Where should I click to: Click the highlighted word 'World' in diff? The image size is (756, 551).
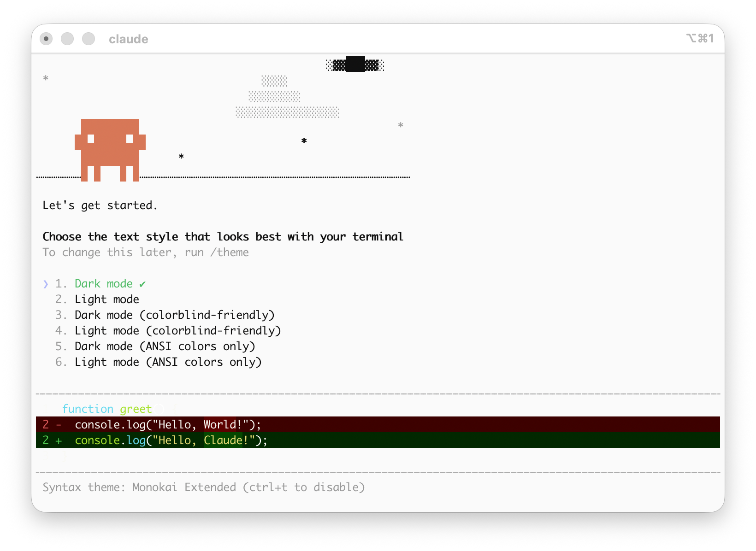click(x=219, y=424)
